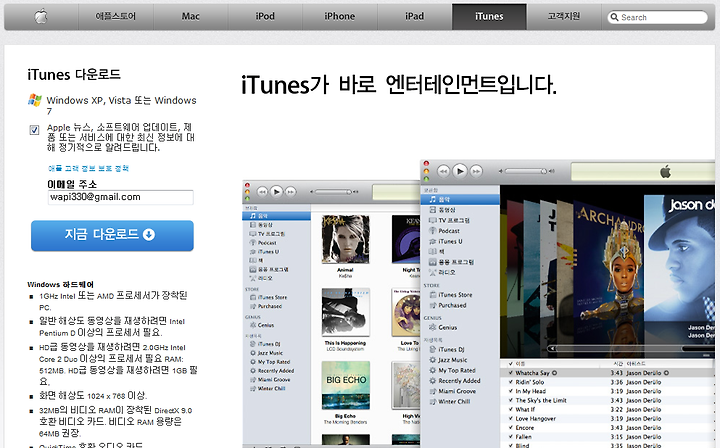The image size is (720, 448).
Task: Click the Windows logo beside Windows XP, Vista text
Action: pyautogui.click(x=35, y=100)
